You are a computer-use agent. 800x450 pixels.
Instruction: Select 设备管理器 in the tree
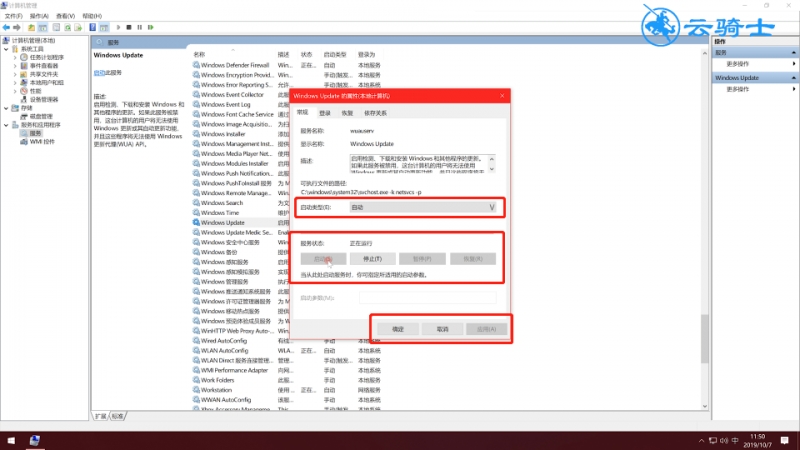coord(44,99)
